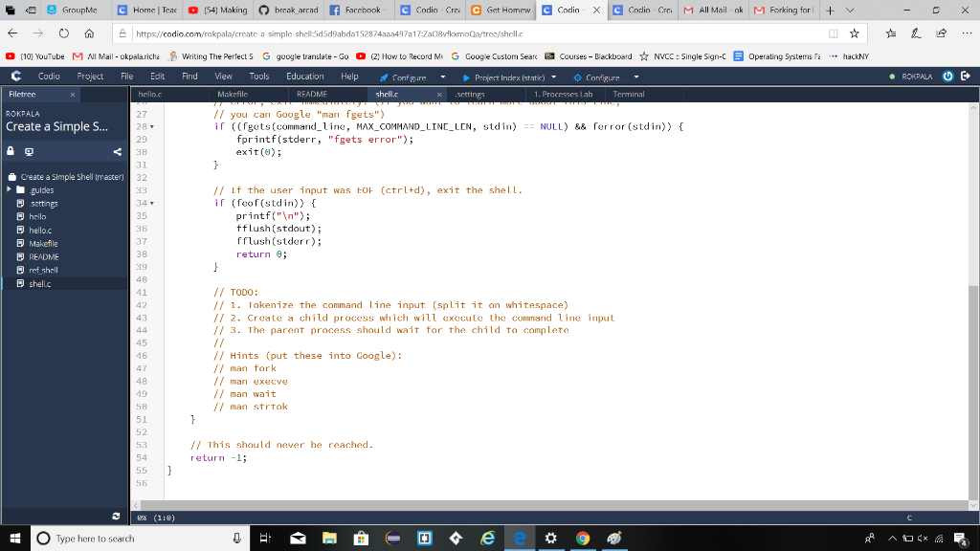Open the favorites hub icon
The image size is (980, 551).
click(891, 33)
